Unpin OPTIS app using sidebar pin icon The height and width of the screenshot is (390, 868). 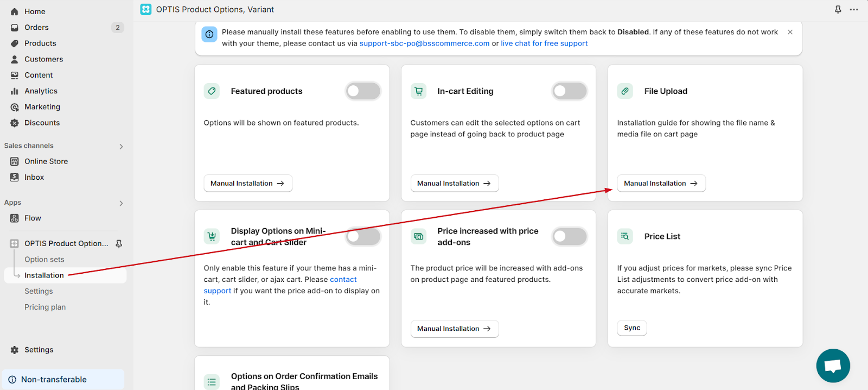[x=119, y=244]
